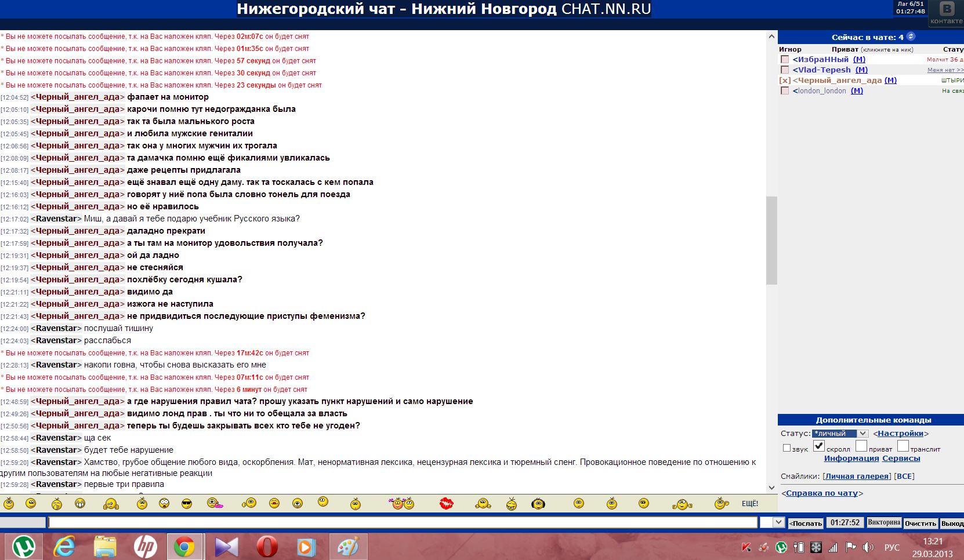The height and width of the screenshot is (560, 964).
Task: Open the Статус dropdown showing *личный
Action: [840, 434]
